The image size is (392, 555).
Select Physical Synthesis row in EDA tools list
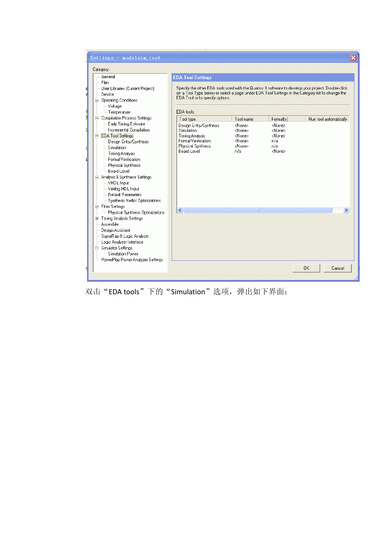pyautogui.click(x=263, y=146)
